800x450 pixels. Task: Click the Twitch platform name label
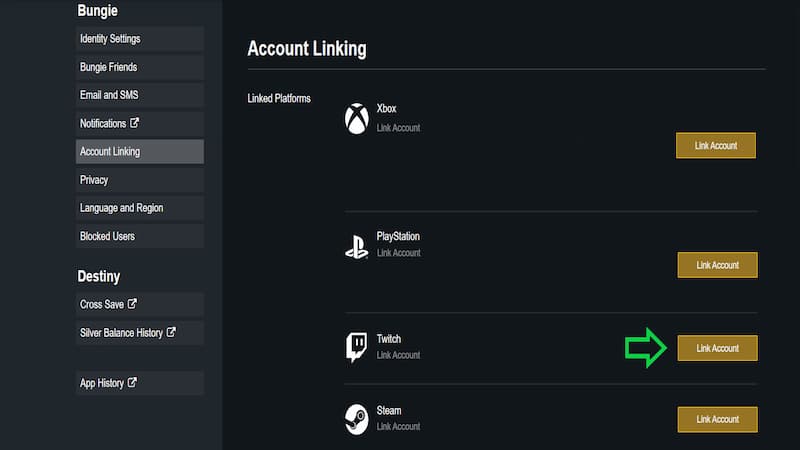click(389, 339)
